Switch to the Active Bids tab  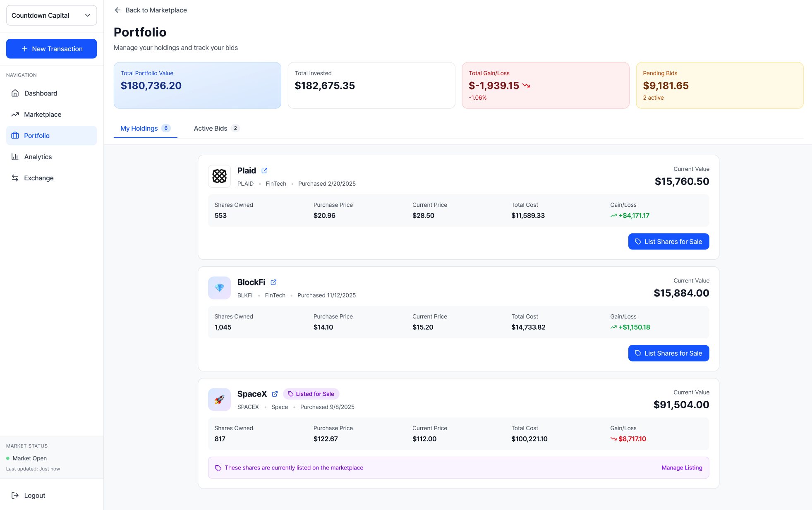tap(216, 129)
